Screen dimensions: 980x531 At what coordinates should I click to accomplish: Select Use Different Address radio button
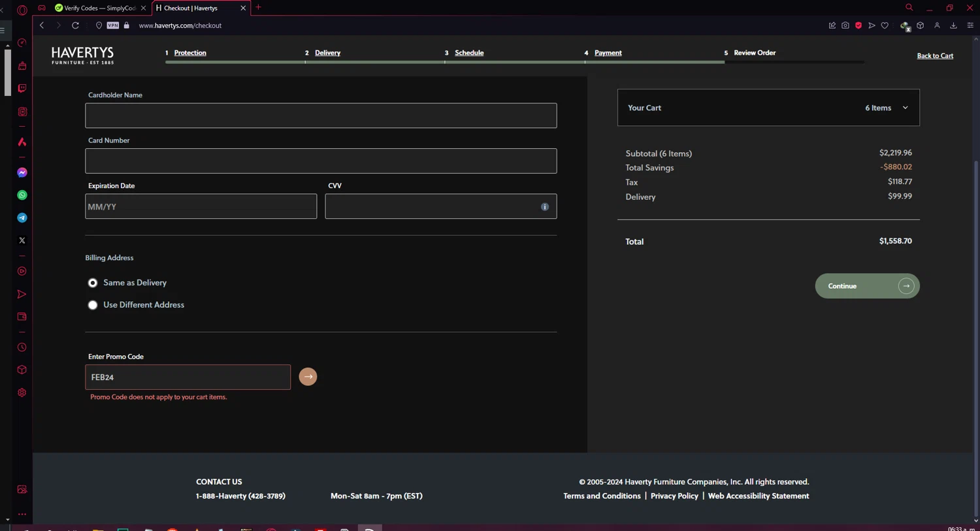[93, 305]
